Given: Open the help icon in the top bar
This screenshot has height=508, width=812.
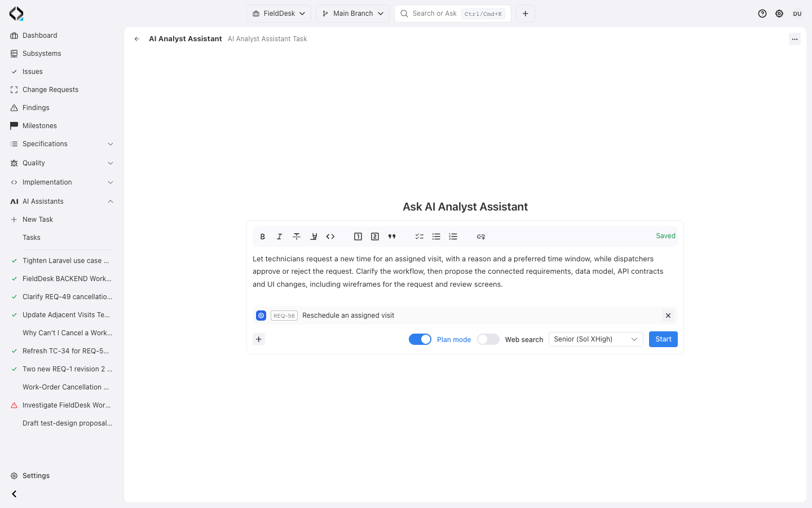Looking at the screenshot, I should pyautogui.click(x=762, y=14).
